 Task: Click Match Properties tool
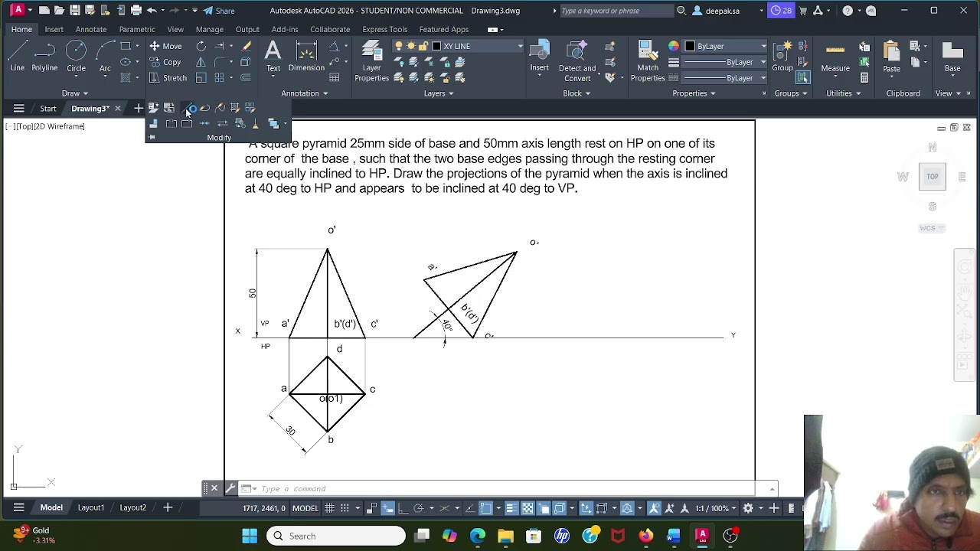pyautogui.click(x=648, y=61)
